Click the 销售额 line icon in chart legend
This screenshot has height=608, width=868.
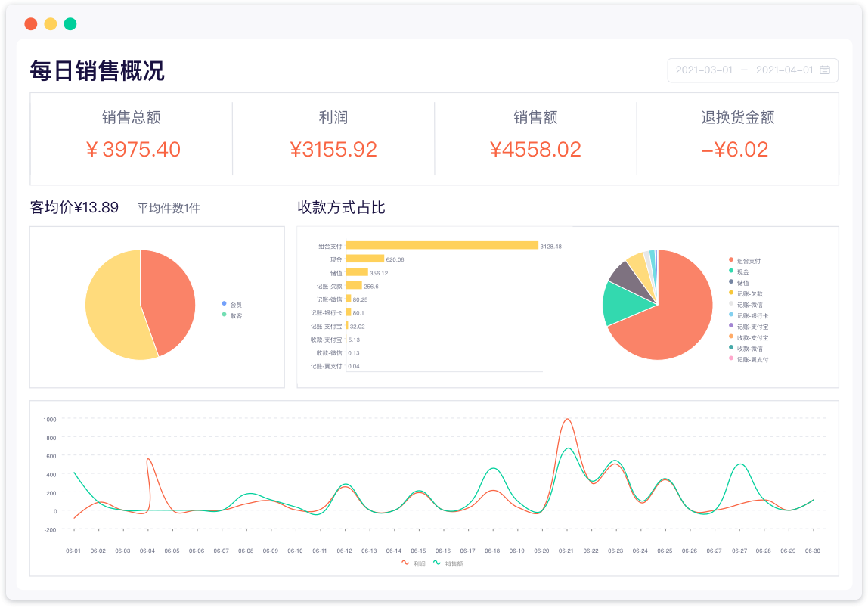click(437, 563)
